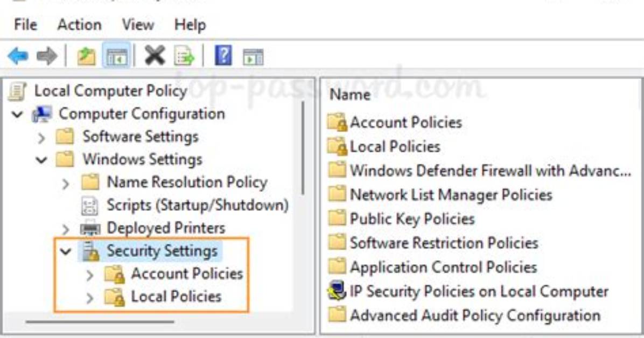Click Software Restriction Policies folder icon

[x=337, y=242]
